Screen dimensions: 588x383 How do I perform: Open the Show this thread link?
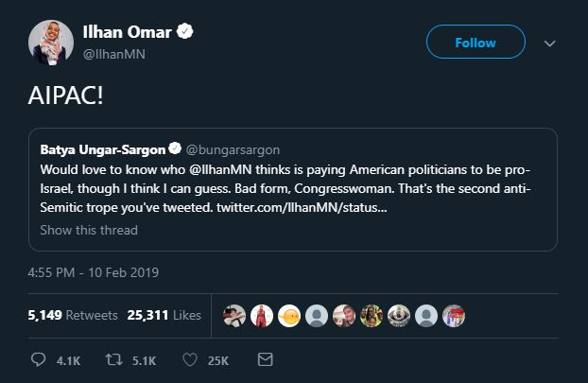click(89, 230)
